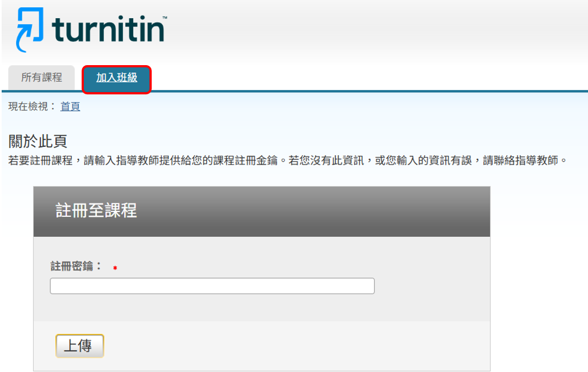Click the 註冊至課程 panel header
This screenshot has width=588, height=372.
[x=262, y=211]
